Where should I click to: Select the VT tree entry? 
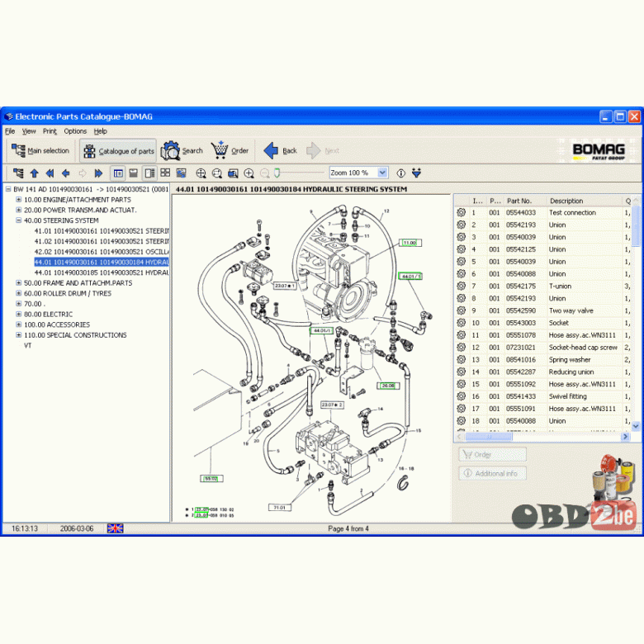[x=27, y=345]
